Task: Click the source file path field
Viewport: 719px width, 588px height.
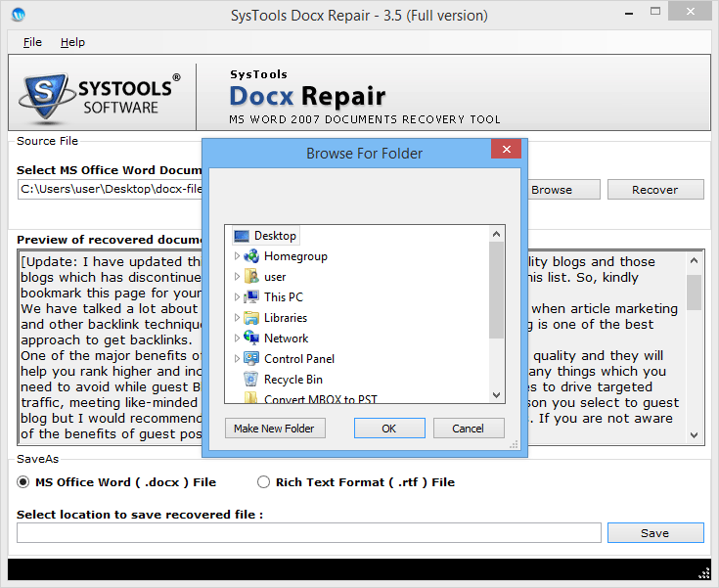Action: (110, 190)
